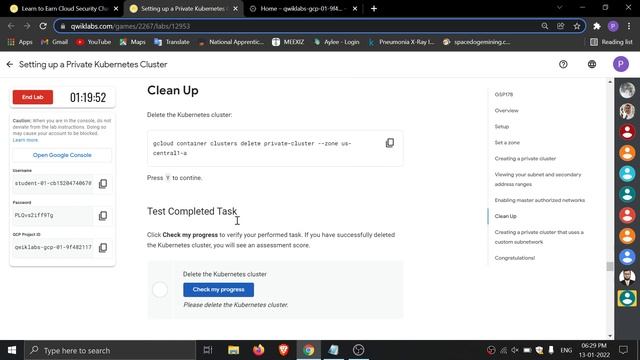The image size is (640, 360).
Task: Go back using the lab title arrow
Action: tap(10, 64)
